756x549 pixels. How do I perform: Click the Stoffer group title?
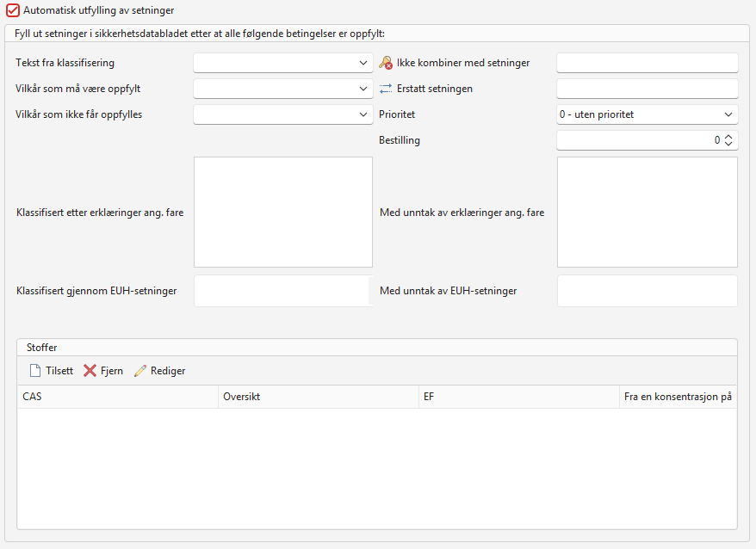[x=42, y=348]
